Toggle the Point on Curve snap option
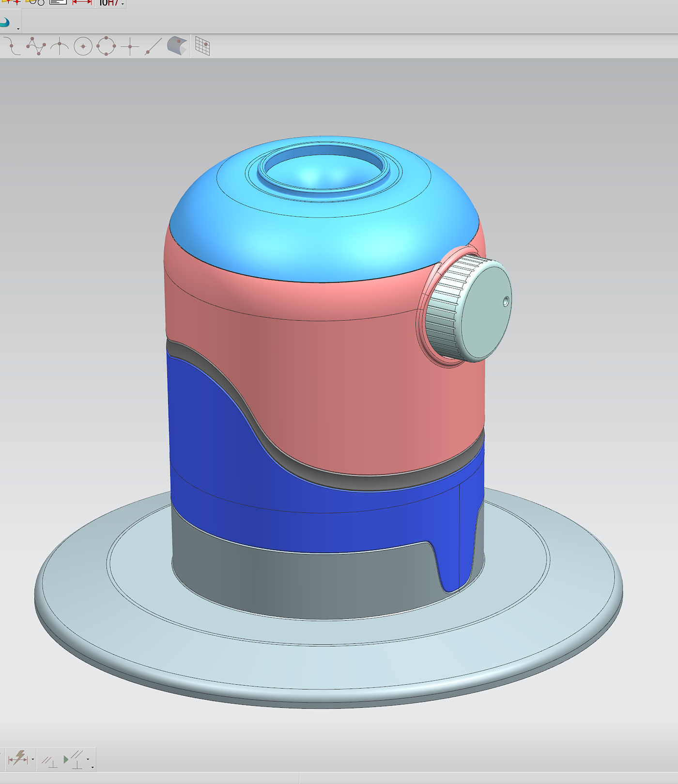The image size is (678, 784). coord(154,47)
